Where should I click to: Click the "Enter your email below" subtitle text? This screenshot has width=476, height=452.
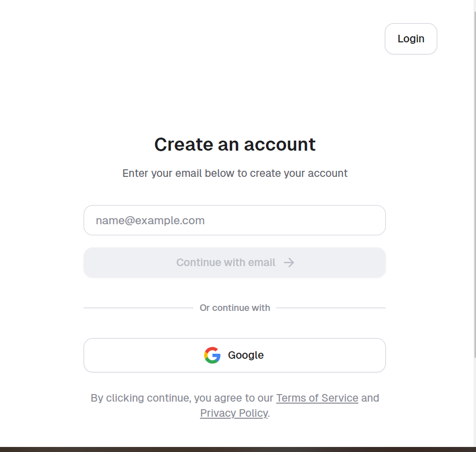pos(235,173)
